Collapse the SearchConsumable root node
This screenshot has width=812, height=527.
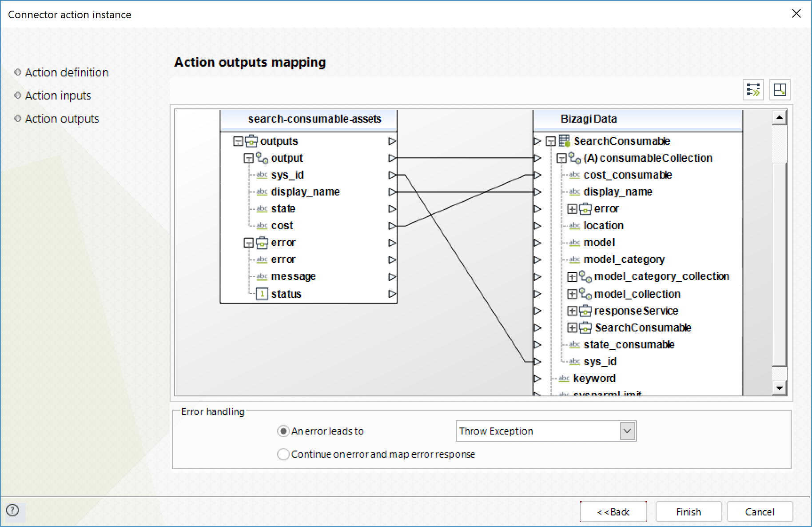(551, 141)
